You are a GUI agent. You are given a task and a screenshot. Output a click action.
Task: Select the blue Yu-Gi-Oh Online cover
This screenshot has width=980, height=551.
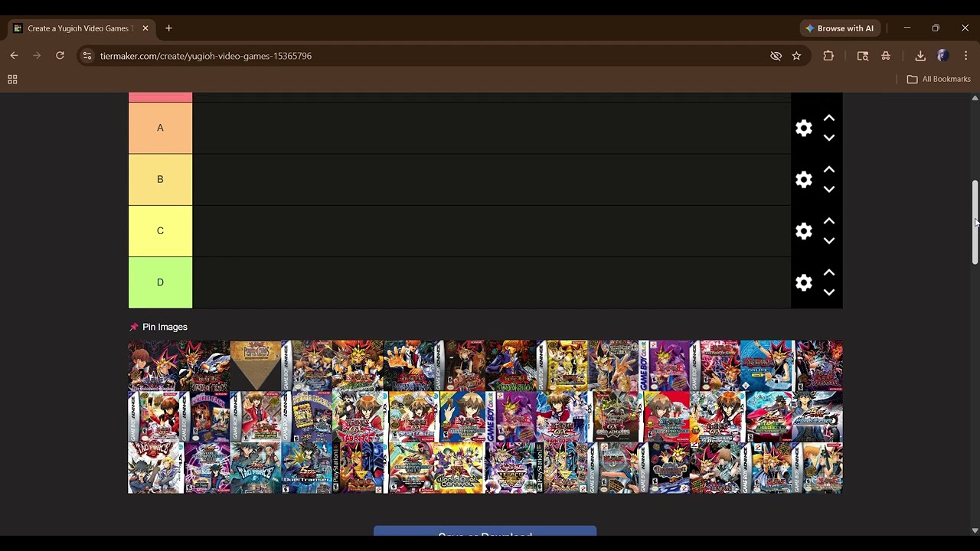coord(766,366)
